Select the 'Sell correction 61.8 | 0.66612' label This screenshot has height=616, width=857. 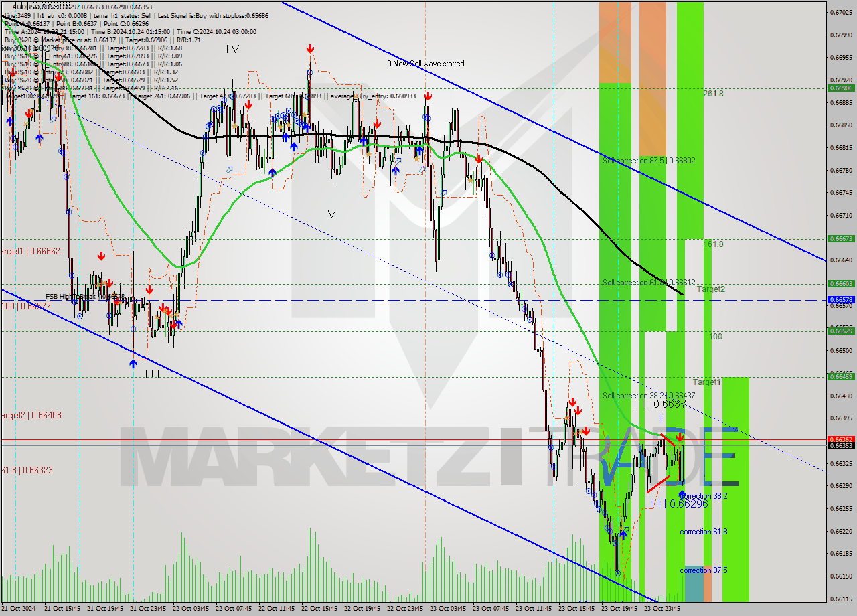pos(649,283)
